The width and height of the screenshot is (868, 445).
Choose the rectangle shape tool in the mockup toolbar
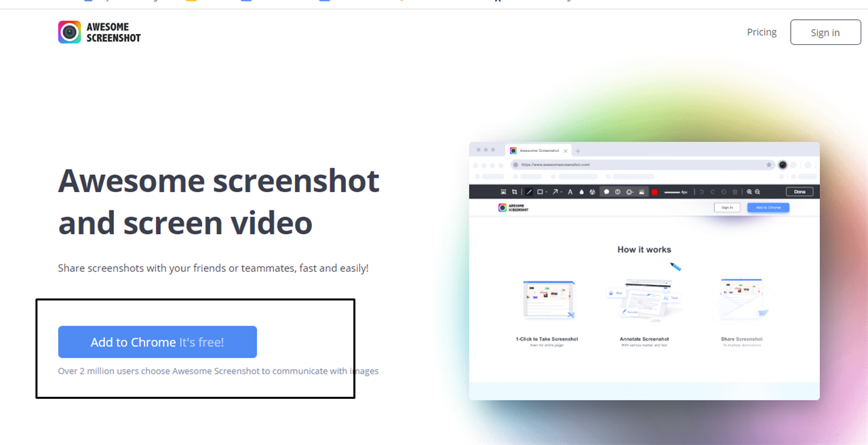click(x=540, y=192)
